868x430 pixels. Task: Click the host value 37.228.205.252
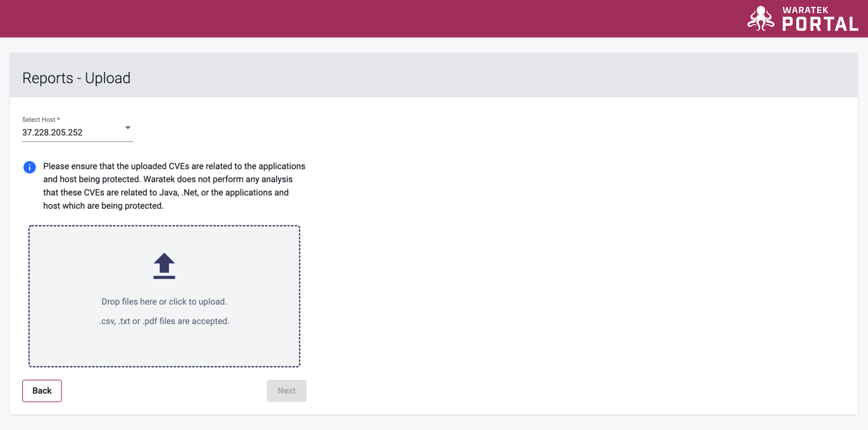coord(52,133)
